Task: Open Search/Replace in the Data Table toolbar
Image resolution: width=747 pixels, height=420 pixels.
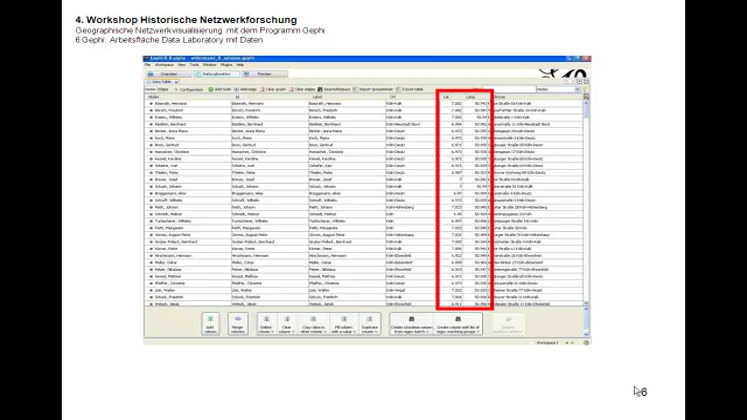Action: (337, 89)
